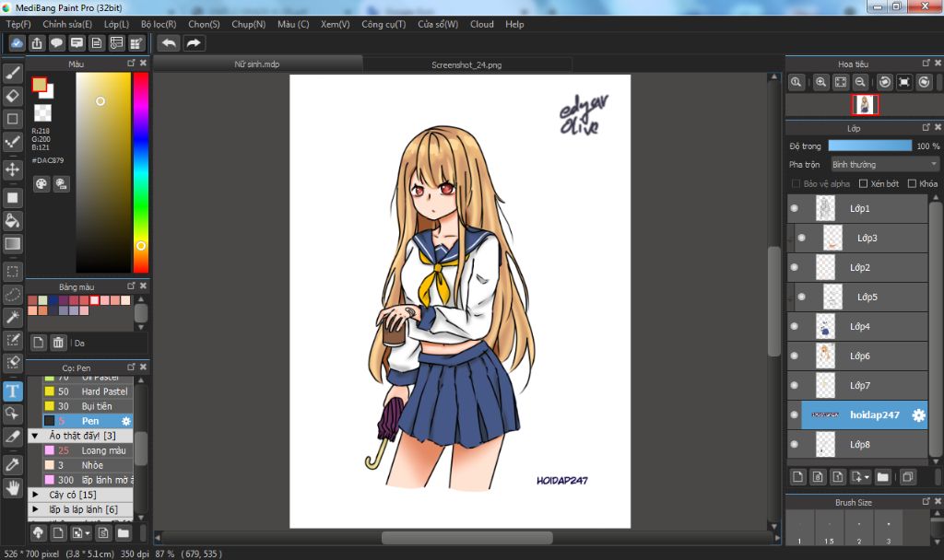Select the Bucket fill tool
This screenshot has width=944, height=560.
(x=13, y=221)
